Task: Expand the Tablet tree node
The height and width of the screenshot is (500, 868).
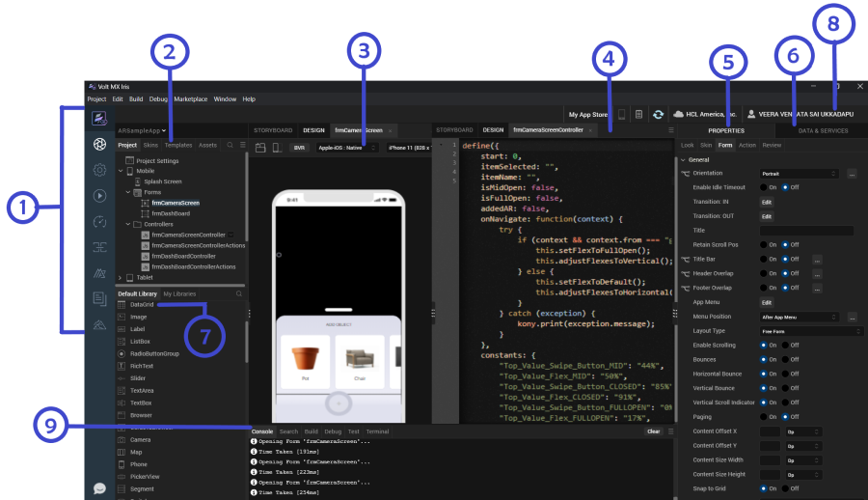Action: [x=121, y=278]
